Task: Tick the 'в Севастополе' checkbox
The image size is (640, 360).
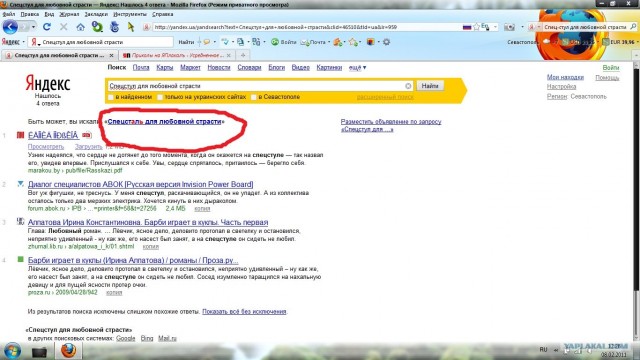Action: 254,97
